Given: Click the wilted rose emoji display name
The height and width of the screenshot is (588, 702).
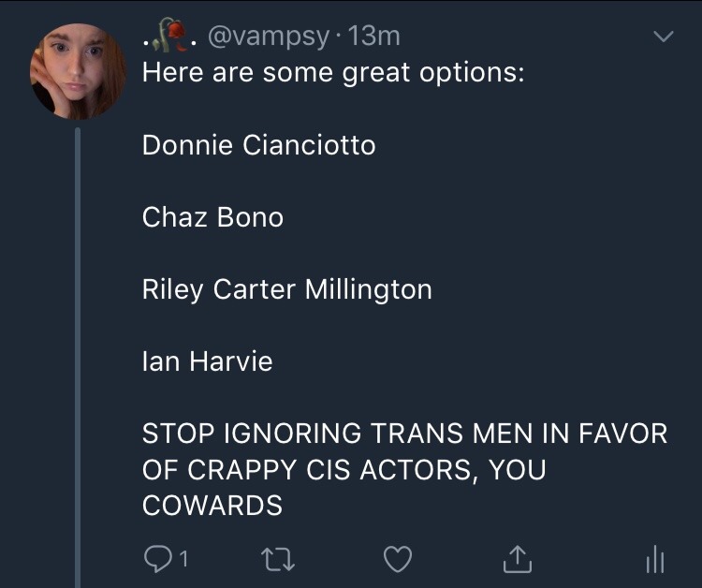Looking at the screenshot, I should coord(168,36).
